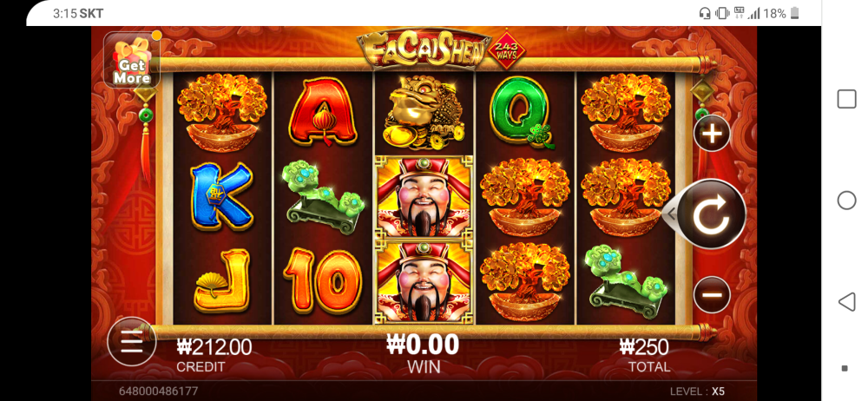Tap the ₩0.00 win amount
This screenshot has width=868, height=401.
(x=423, y=345)
